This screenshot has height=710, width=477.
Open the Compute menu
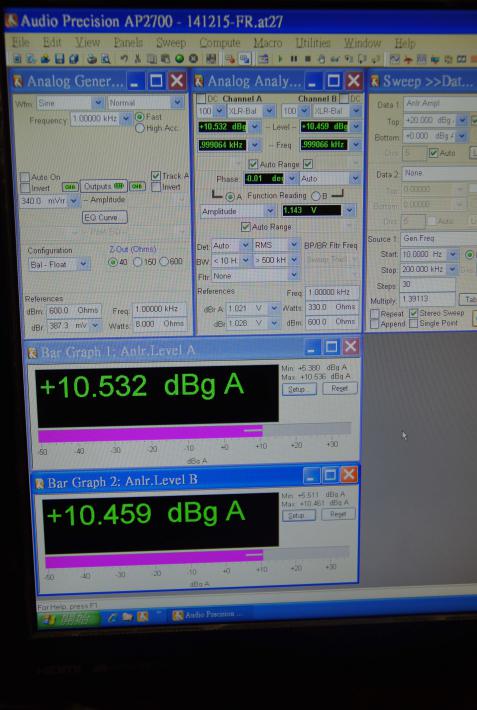click(220, 43)
